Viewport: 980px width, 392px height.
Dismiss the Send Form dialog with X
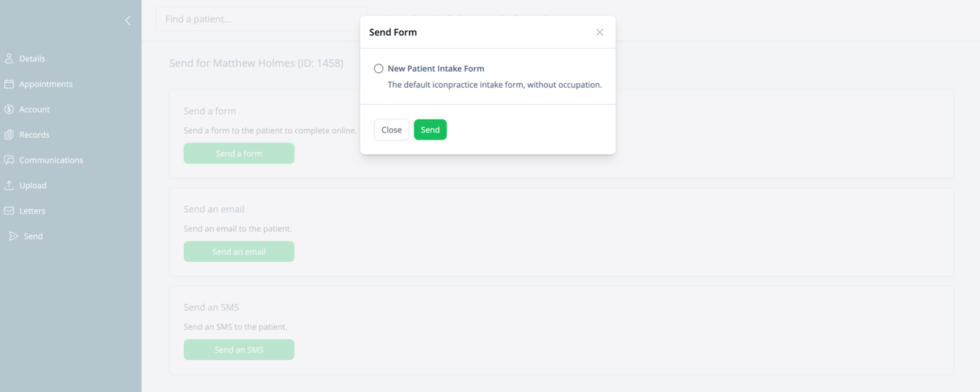600,32
